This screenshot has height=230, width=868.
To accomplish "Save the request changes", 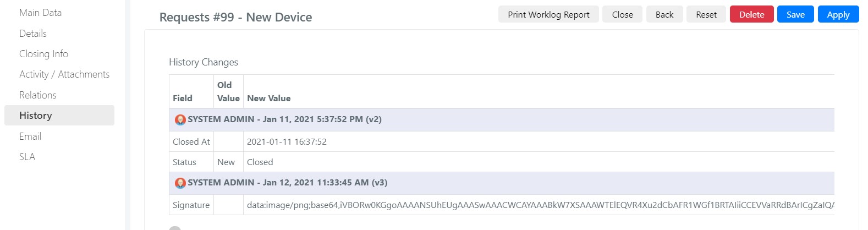I will pyautogui.click(x=795, y=14).
